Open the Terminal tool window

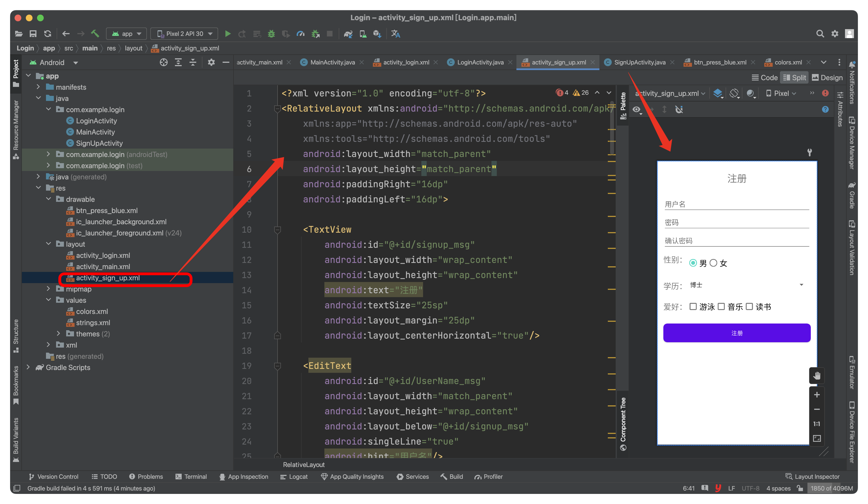[x=191, y=477]
